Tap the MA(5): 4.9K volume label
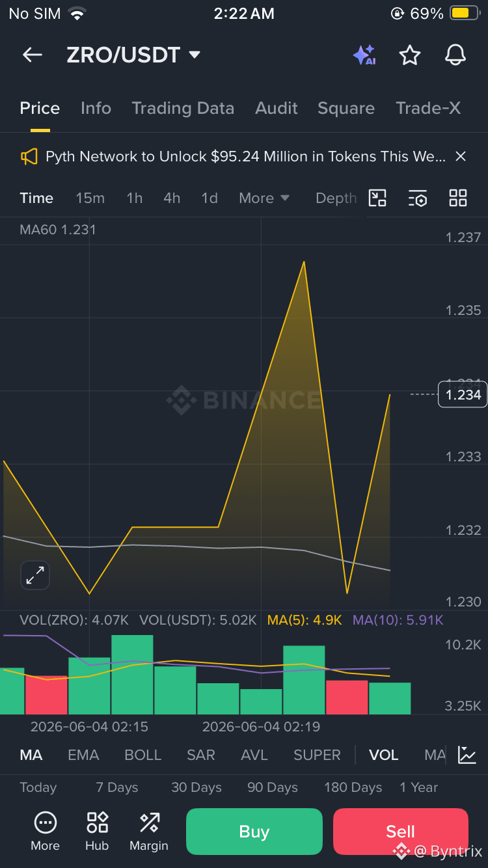488x868 pixels. pyautogui.click(x=305, y=620)
